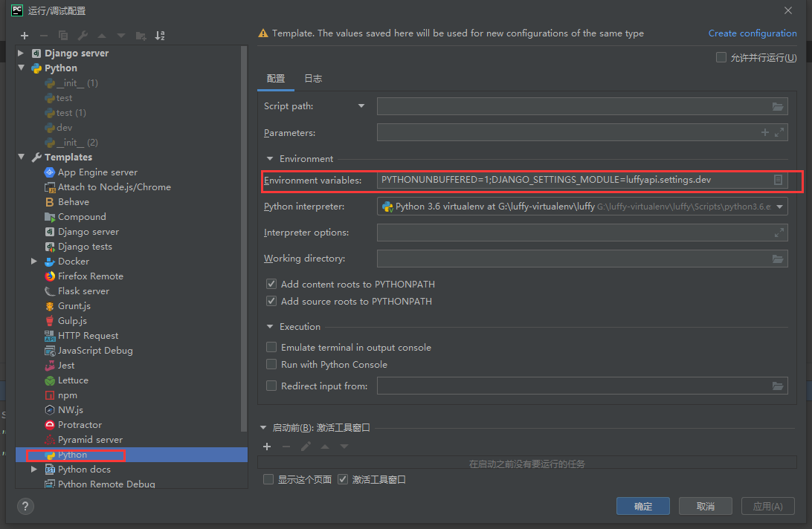Move configuration down arrow in toolbar
Viewport: 812px width, 529px height.
121,36
